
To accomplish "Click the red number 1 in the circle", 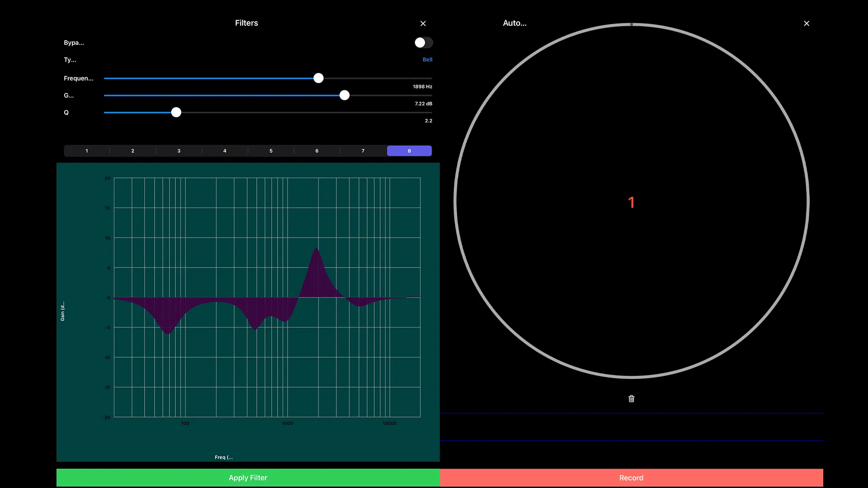I will [x=632, y=202].
